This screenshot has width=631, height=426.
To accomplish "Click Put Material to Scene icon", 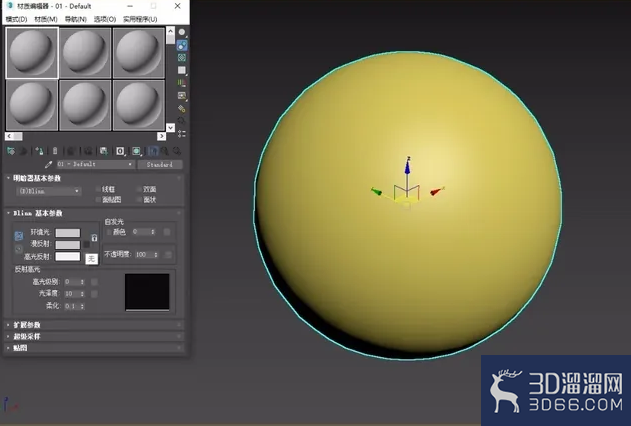I will pyautogui.click(x=24, y=151).
